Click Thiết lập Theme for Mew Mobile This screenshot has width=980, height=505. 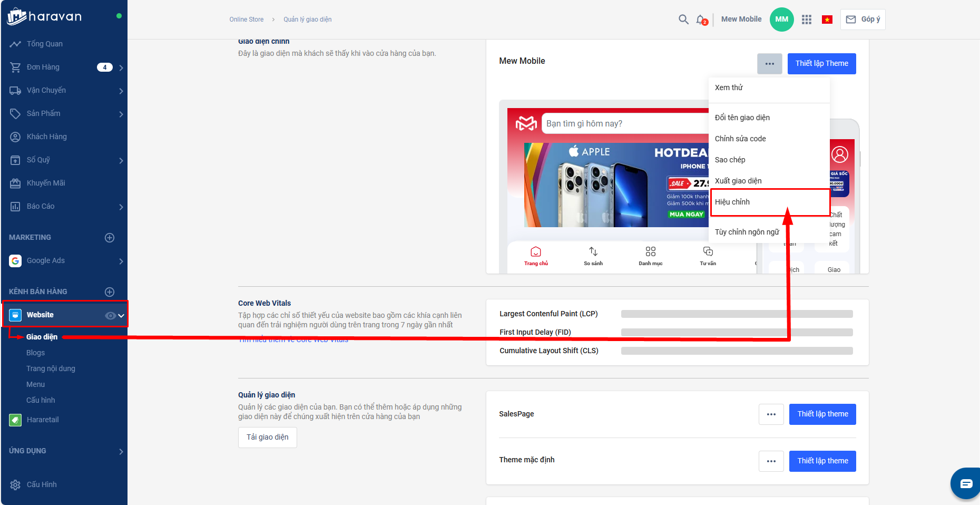822,64
